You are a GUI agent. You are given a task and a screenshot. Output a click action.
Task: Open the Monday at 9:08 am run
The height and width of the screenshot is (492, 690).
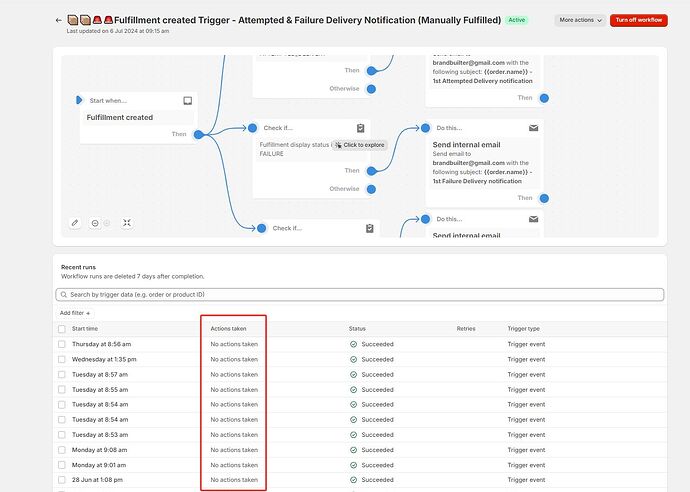(x=99, y=450)
